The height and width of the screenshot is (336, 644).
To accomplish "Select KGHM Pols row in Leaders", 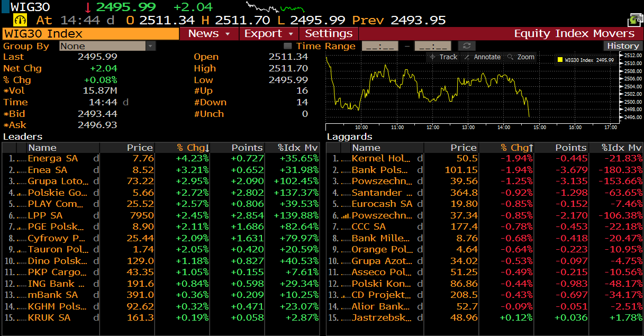I will tap(161, 307).
